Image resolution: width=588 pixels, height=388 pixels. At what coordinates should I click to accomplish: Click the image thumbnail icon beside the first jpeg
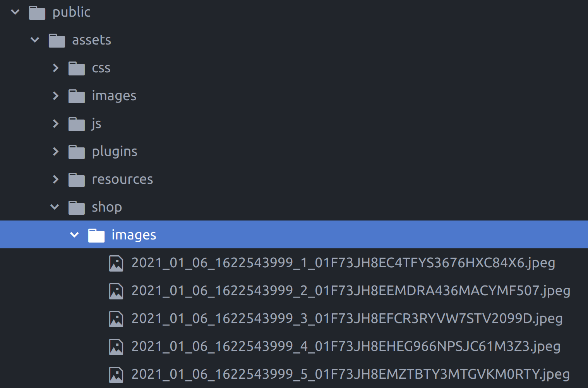(116, 263)
